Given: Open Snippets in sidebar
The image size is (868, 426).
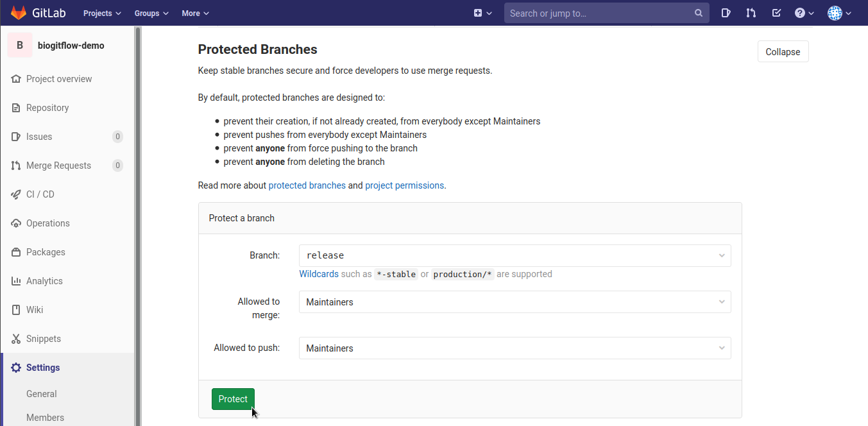Looking at the screenshot, I should [x=44, y=339].
